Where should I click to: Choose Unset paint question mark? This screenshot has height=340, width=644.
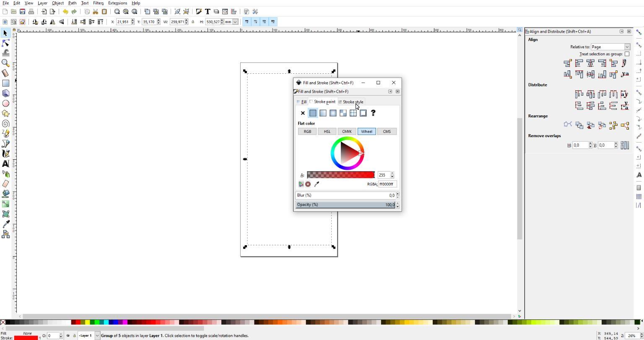373,113
